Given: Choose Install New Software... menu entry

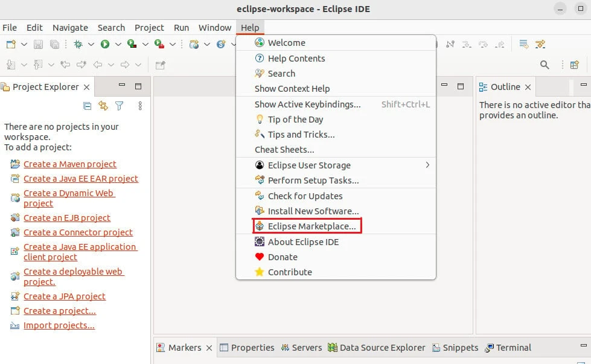Looking at the screenshot, I should (313, 211).
